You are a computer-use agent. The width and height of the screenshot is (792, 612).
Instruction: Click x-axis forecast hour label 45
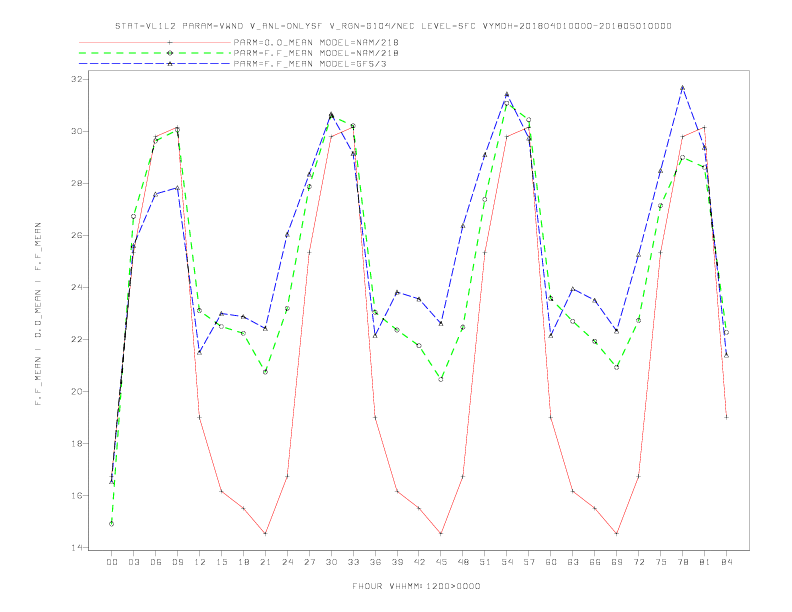coord(441,562)
